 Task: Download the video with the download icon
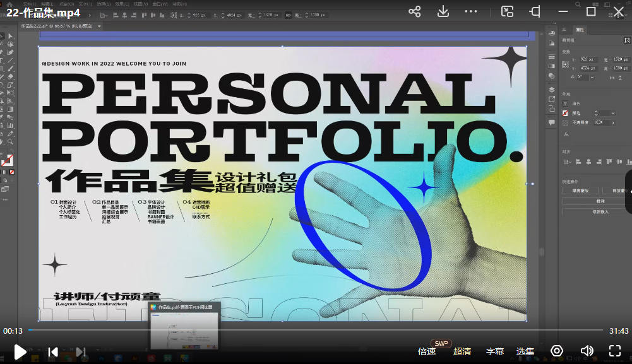(x=443, y=11)
